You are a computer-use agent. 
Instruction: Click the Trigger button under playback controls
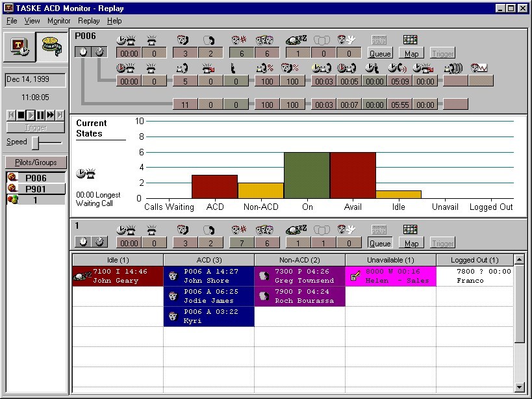point(36,127)
